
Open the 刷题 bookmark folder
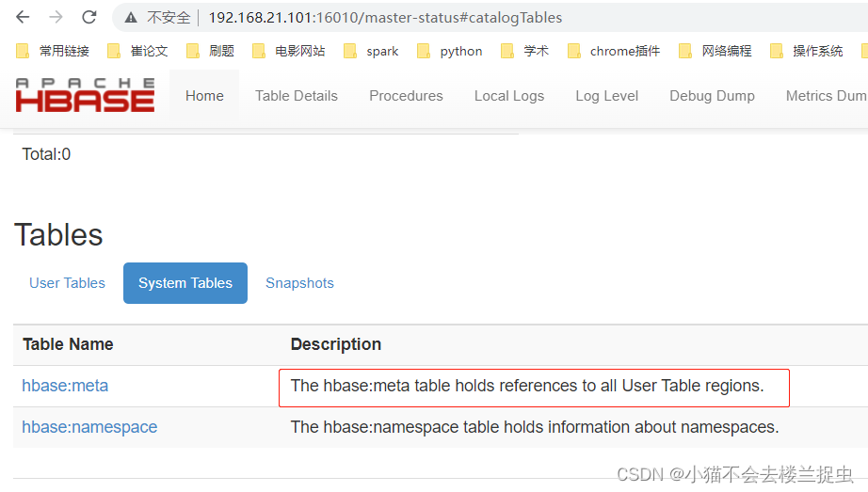[x=210, y=51]
